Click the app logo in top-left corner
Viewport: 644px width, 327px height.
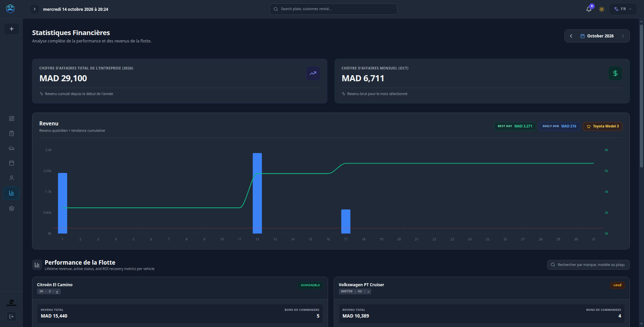(x=10, y=9)
